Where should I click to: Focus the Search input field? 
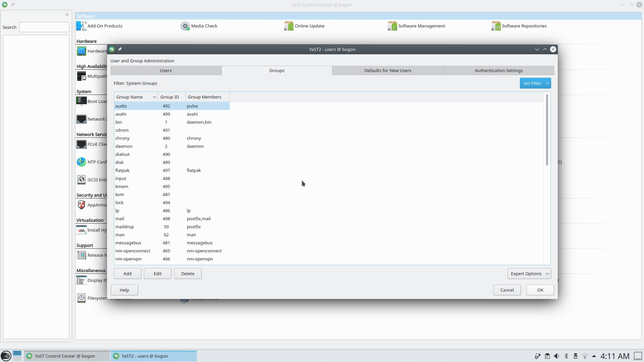(44, 27)
